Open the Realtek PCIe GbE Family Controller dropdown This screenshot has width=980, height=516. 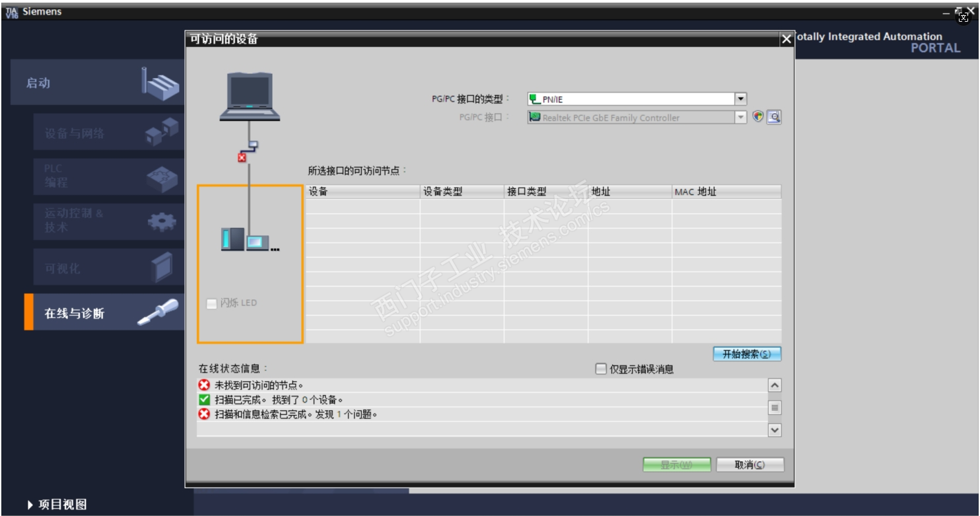(741, 118)
